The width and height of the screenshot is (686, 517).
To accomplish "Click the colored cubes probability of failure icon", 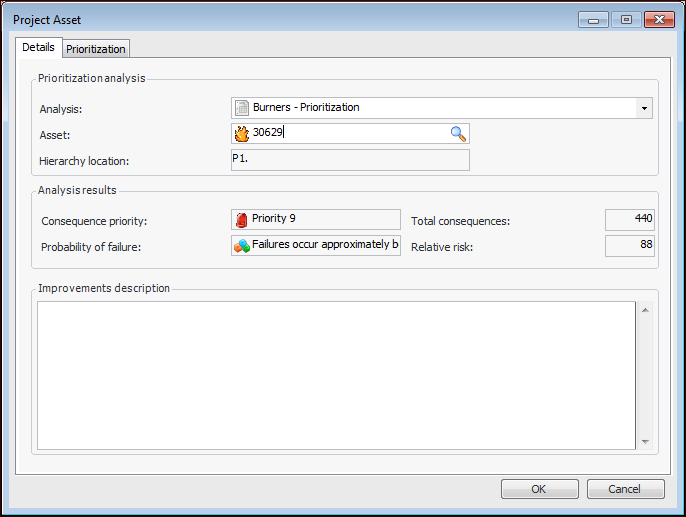I will (x=242, y=245).
